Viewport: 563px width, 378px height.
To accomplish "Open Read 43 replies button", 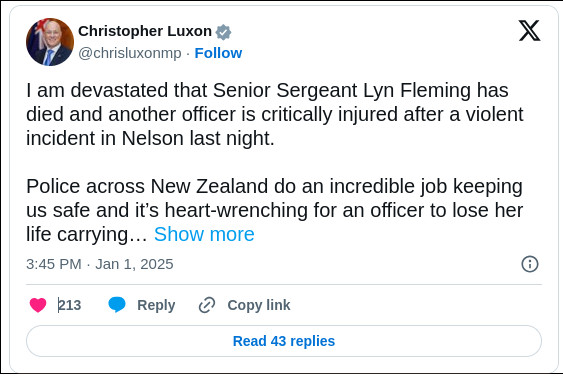I will coord(284,341).
